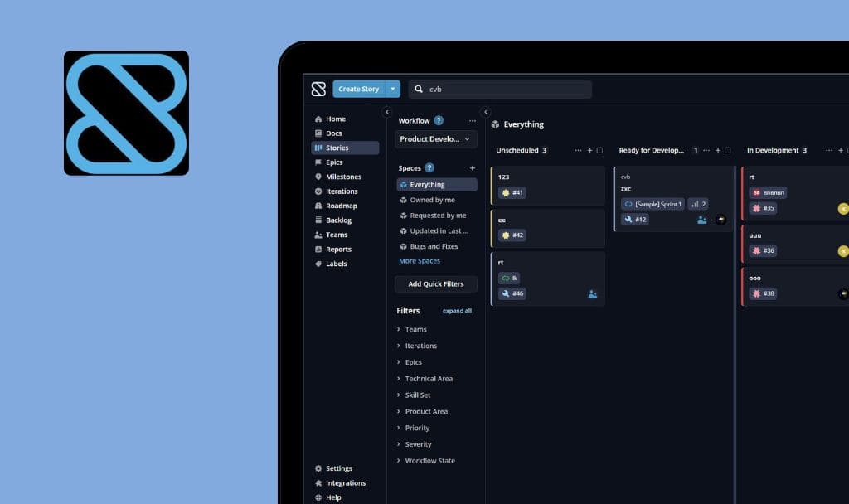Open the Workflow three-dot options menu
The width and height of the screenshot is (849, 504).
point(472,121)
